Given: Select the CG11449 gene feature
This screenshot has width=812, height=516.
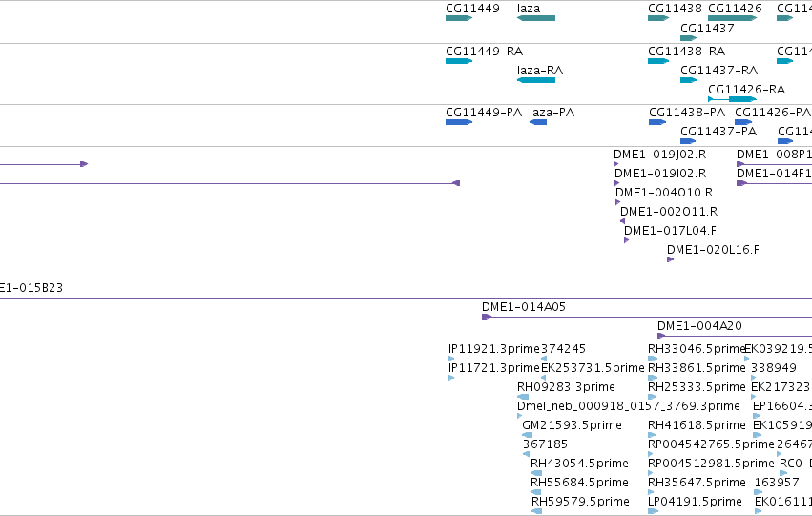Looking at the screenshot, I should pos(459,18).
